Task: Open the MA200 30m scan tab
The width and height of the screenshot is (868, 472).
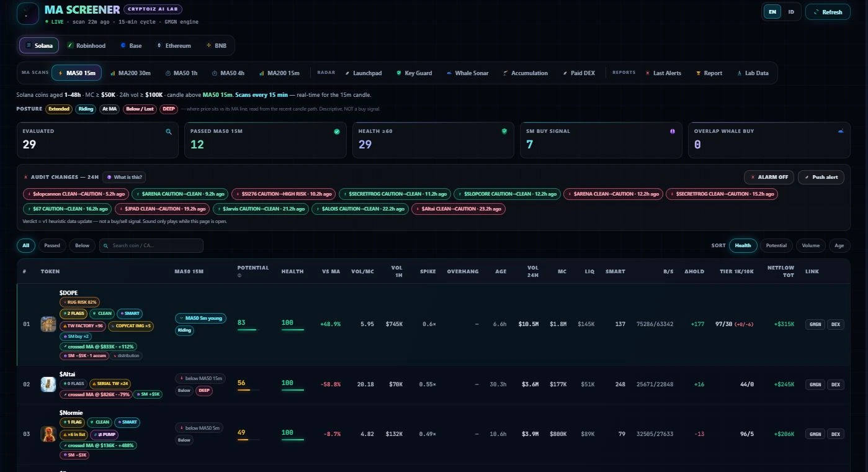Action: click(x=131, y=73)
